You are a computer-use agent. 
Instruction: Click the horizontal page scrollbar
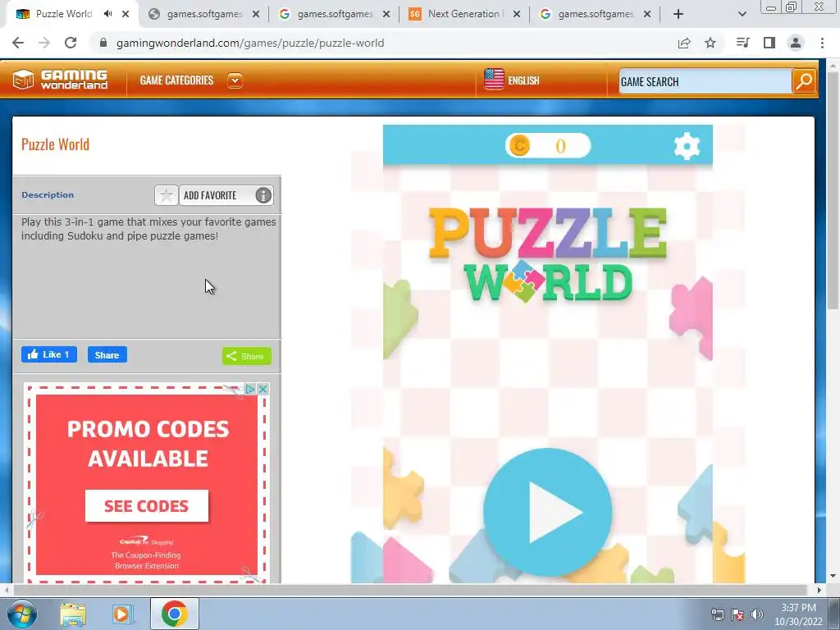coord(409,590)
